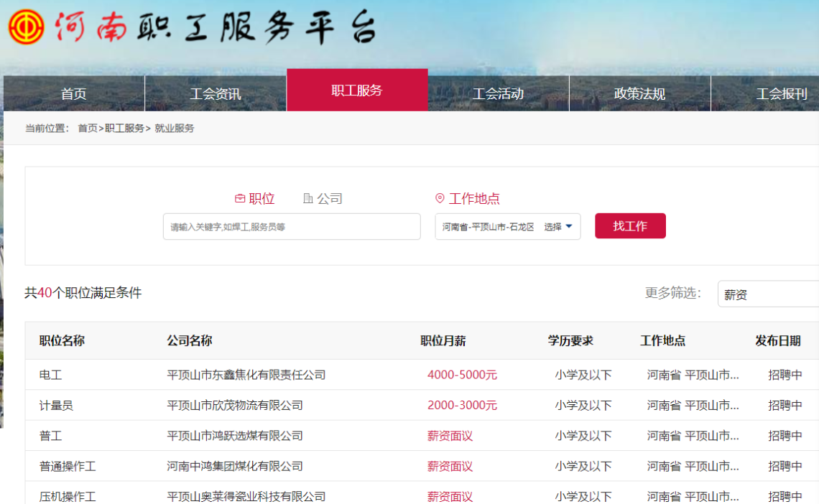Viewport: 819px width, 504px height.
Task: Click the 工作地点 column header
Action: (663, 341)
